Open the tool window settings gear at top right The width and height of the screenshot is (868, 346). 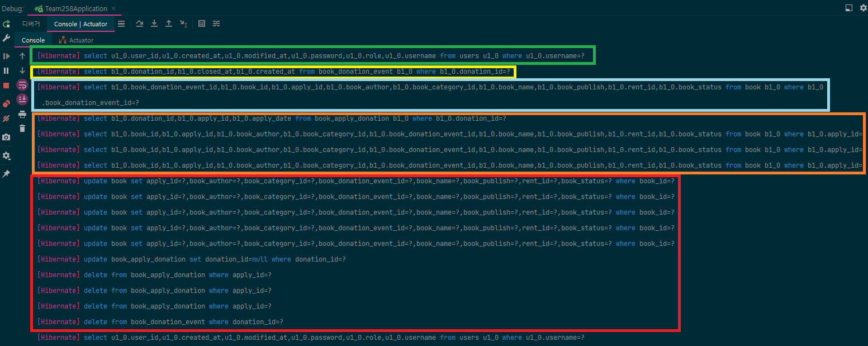(862, 8)
